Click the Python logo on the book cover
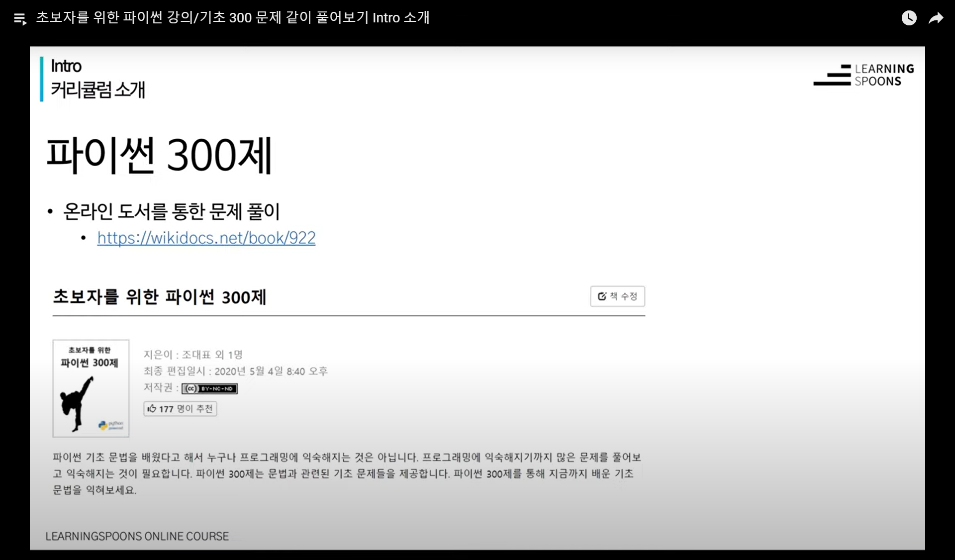955x560 pixels. 103,425
